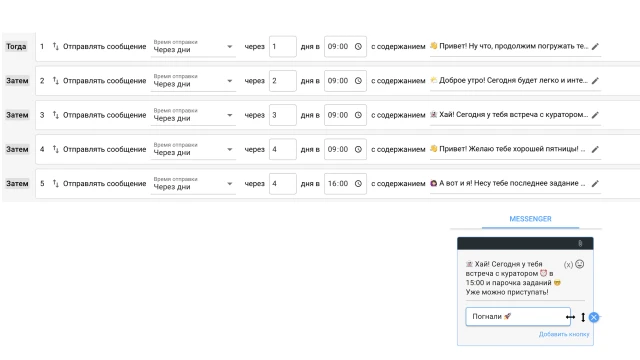Image resolution: width=640 pixels, height=360 pixels.
Task: Open time picker clock on step 1
Action: coord(358,47)
